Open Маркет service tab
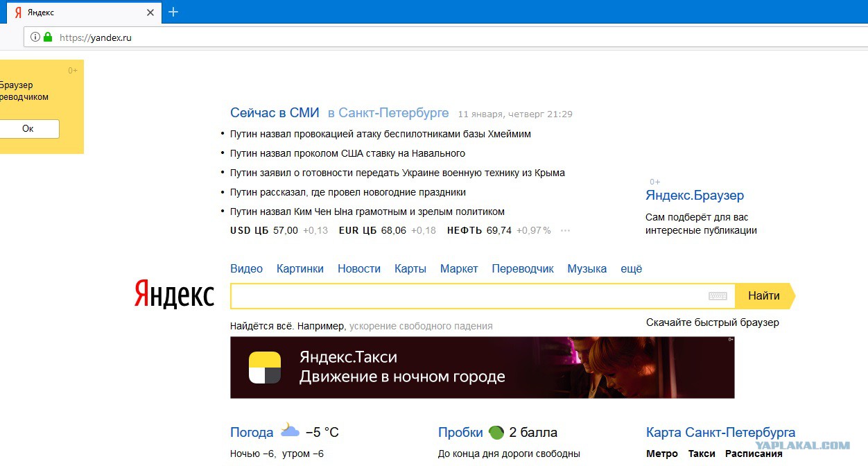 pos(459,269)
